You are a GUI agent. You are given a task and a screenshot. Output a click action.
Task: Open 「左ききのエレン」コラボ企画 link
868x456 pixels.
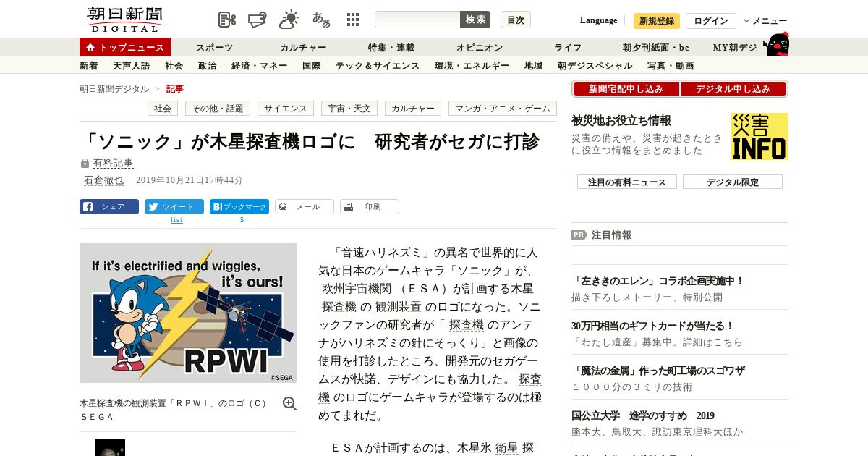pyautogui.click(x=658, y=281)
